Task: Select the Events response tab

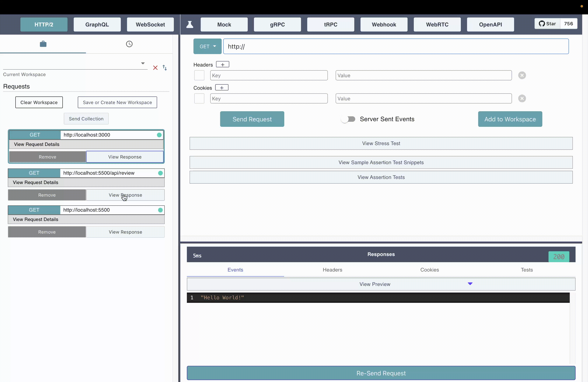Action: [235, 270]
